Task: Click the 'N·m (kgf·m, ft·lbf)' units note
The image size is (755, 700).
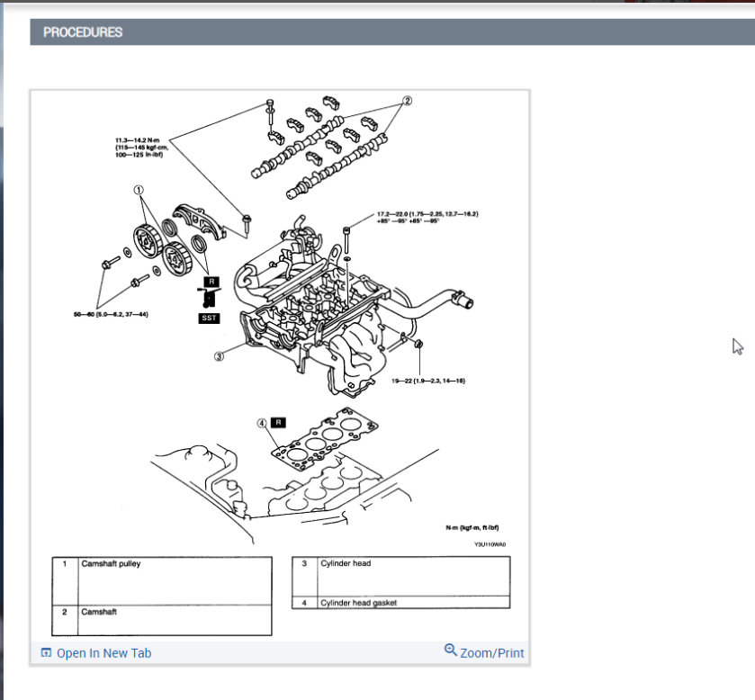Action: [472, 527]
